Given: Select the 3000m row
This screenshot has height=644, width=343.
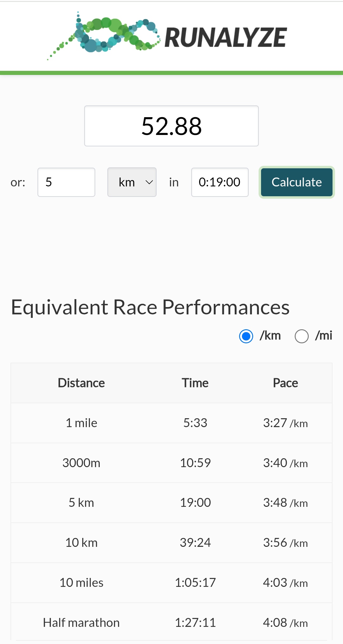Looking at the screenshot, I should click(x=171, y=463).
